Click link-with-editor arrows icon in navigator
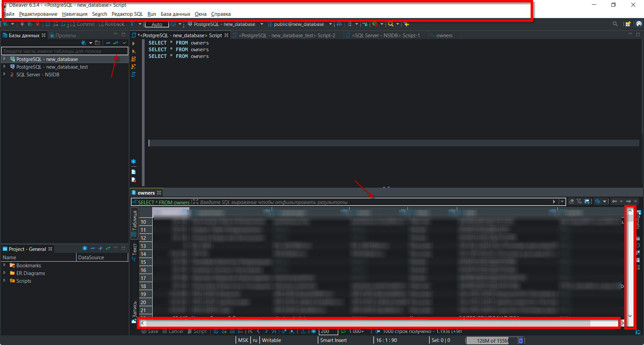Viewport: 644px width, 345px height. pos(116,43)
